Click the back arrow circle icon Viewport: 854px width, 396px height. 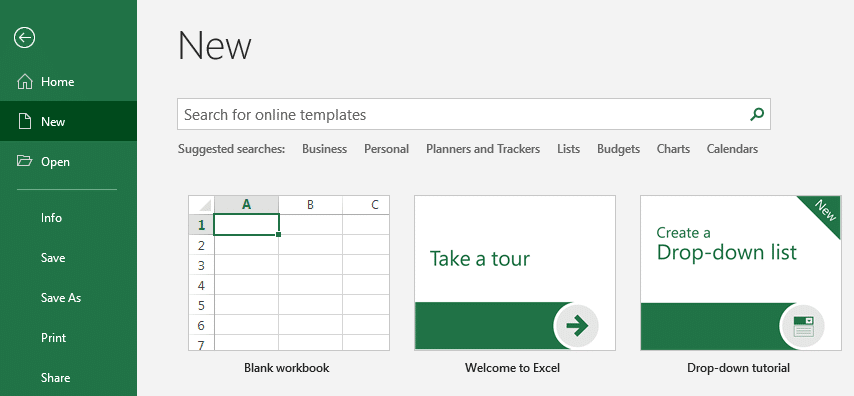[x=25, y=38]
